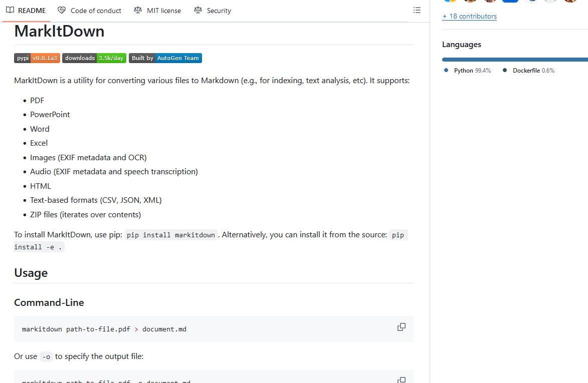Screen dimensions: 588x383
Task: Click the inline -o code snippet
Action: [46, 357]
